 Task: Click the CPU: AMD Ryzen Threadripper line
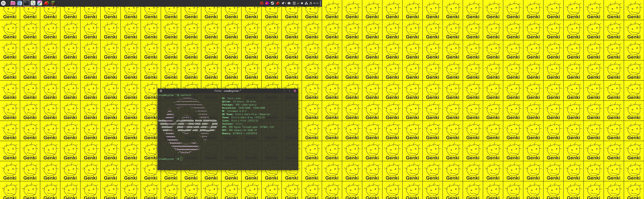tap(248, 127)
